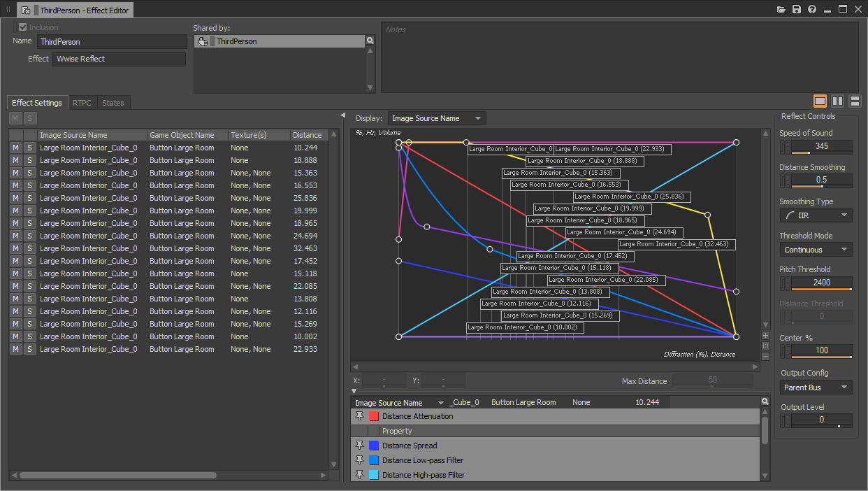Pin the Distance Low-pass Filter curve
The height and width of the screenshot is (491, 868).
tap(360, 460)
